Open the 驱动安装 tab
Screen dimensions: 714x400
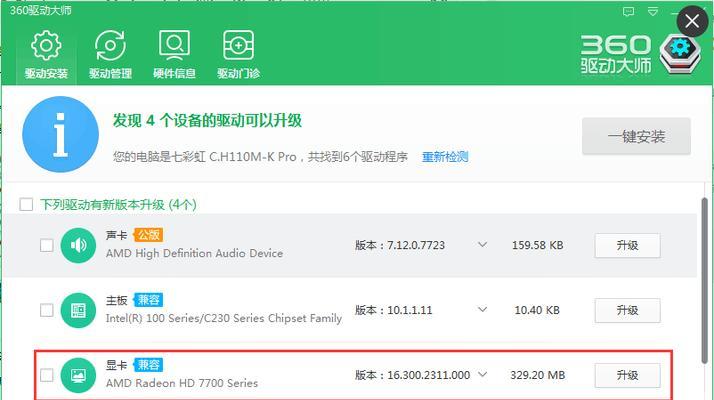(46, 55)
